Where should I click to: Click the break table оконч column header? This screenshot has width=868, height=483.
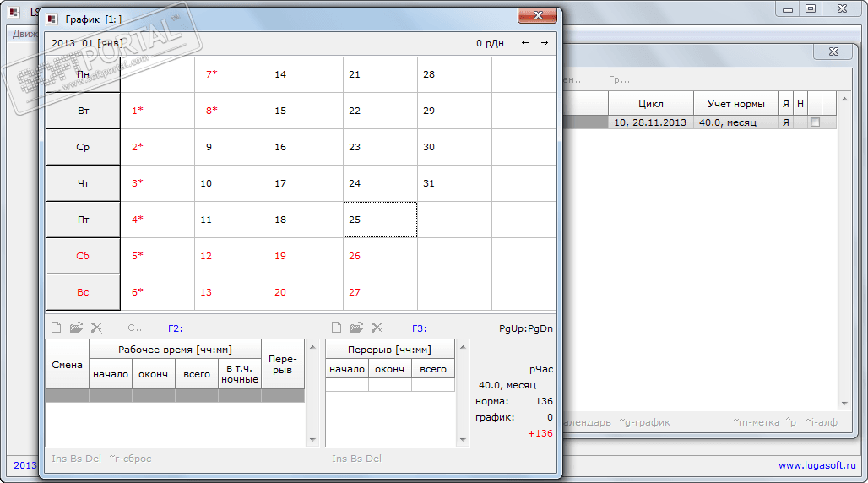(x=390, y=369)
